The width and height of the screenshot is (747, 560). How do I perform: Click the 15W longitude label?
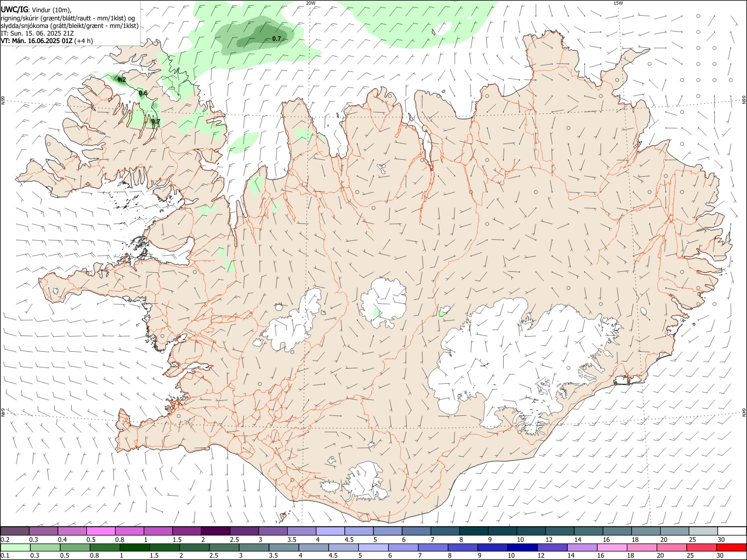(618, 3)
